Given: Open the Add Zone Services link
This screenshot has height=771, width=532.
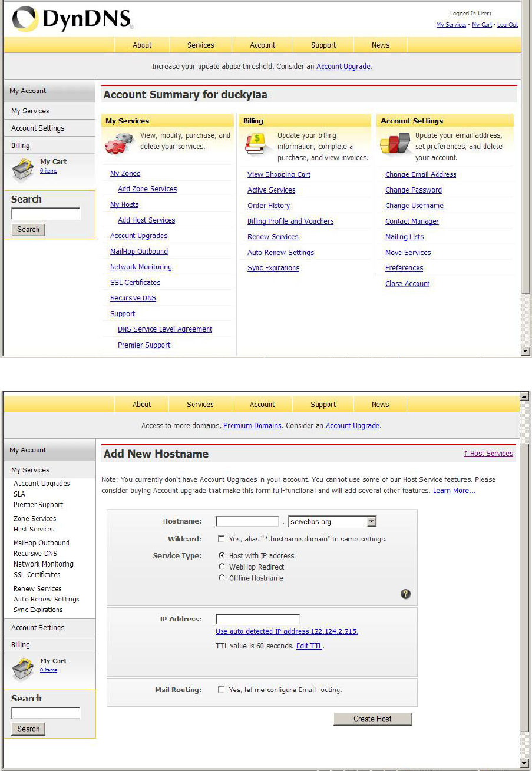Looking at the screenshot, I should [x=147, y=188].
